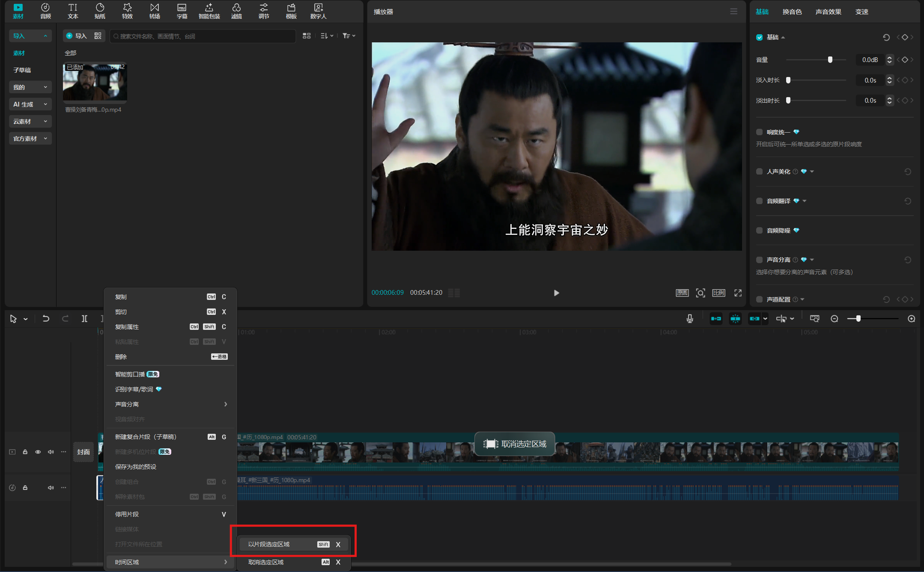Select 停用片段 in the context menu

point(170,514)
